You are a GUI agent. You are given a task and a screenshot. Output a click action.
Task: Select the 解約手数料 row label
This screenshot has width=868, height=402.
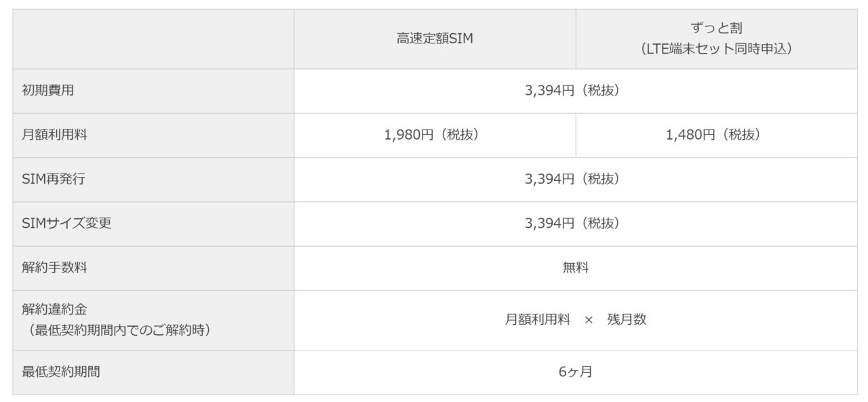click(x=54, y=268)
